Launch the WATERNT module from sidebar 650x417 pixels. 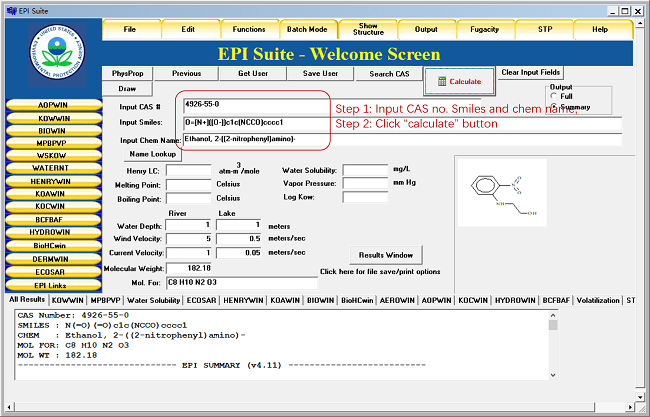click(x=53, y=168)
